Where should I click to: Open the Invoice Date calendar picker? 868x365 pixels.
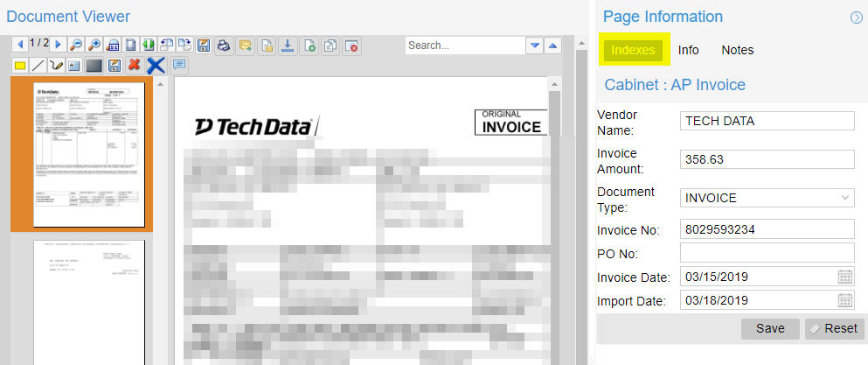(x=844, y=277)
